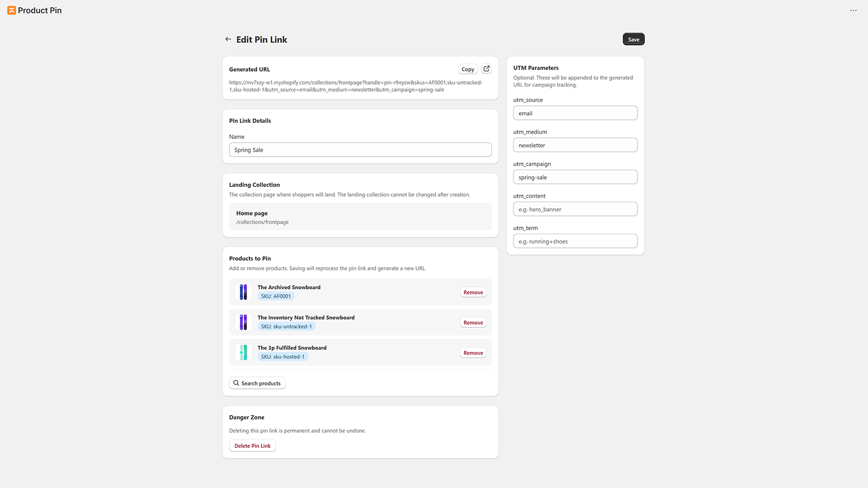Viewport: 868px width, 488px height.
Task: Open the Search products picker
Action: [257, 383]
